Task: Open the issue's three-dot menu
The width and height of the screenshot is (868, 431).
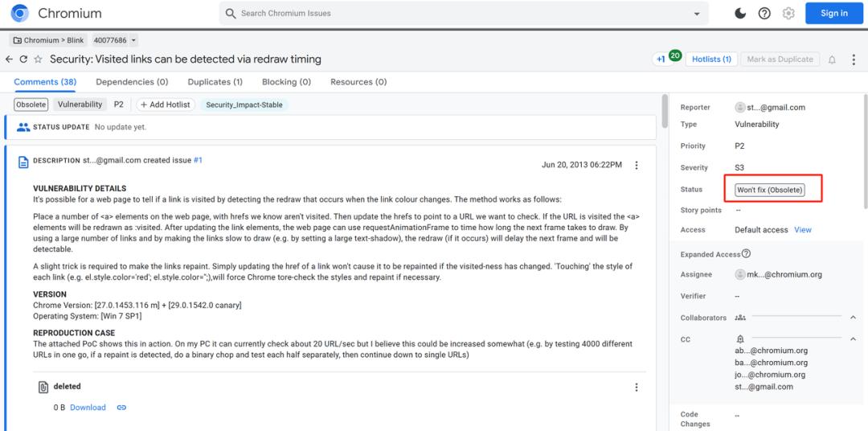Action: pos(853,60)
